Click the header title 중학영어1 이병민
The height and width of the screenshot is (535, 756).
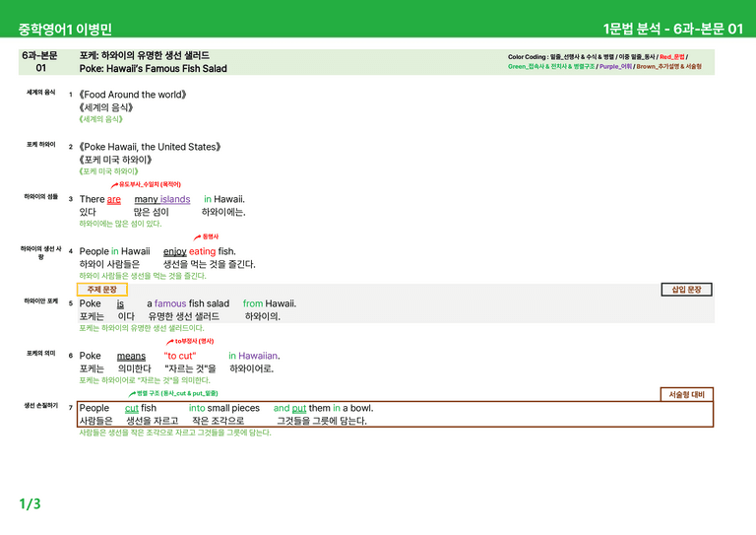tap(65, 29)
